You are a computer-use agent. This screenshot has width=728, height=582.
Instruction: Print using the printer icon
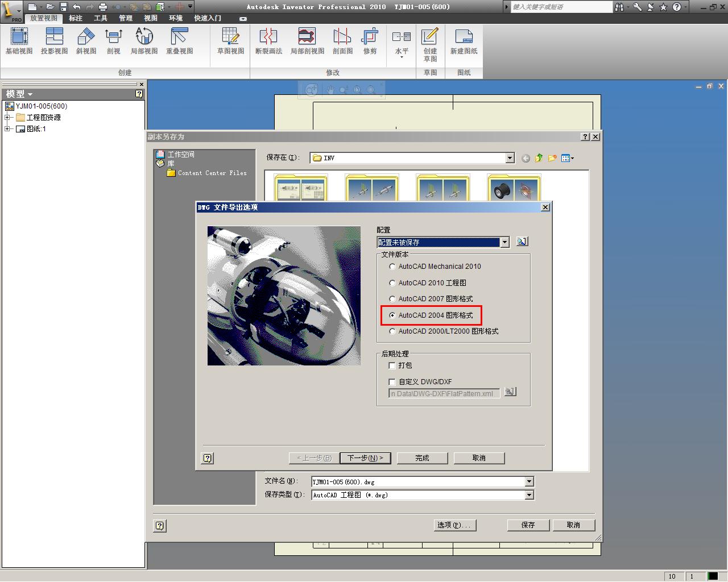103,7
